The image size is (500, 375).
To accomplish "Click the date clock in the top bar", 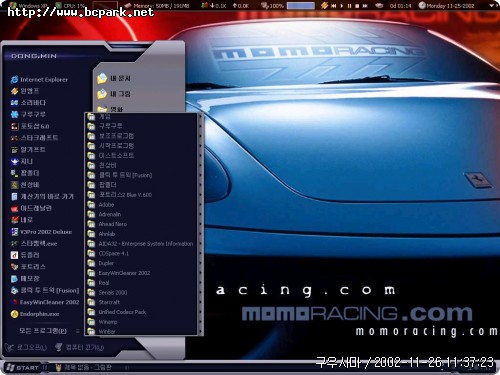I will pyautogui.click(x=447, y=6).
